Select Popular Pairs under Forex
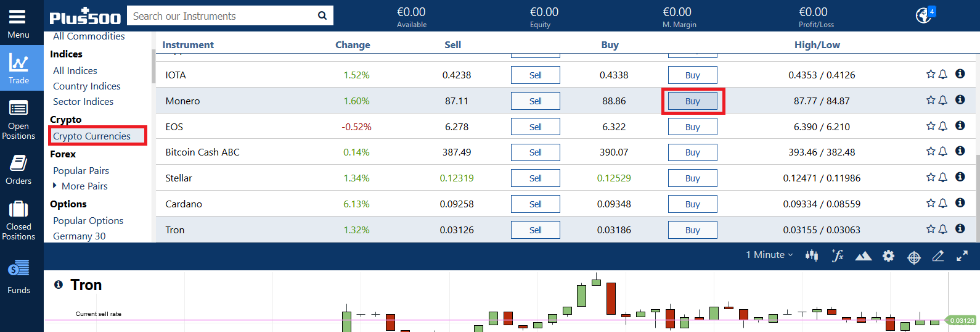The image size is (980, 332). click(x=81, y=170)
